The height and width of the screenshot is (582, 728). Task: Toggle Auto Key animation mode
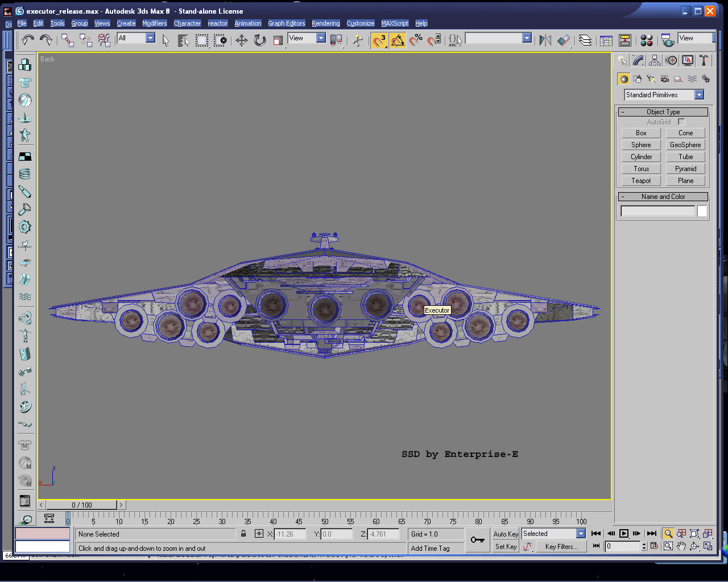coord(506,534)
